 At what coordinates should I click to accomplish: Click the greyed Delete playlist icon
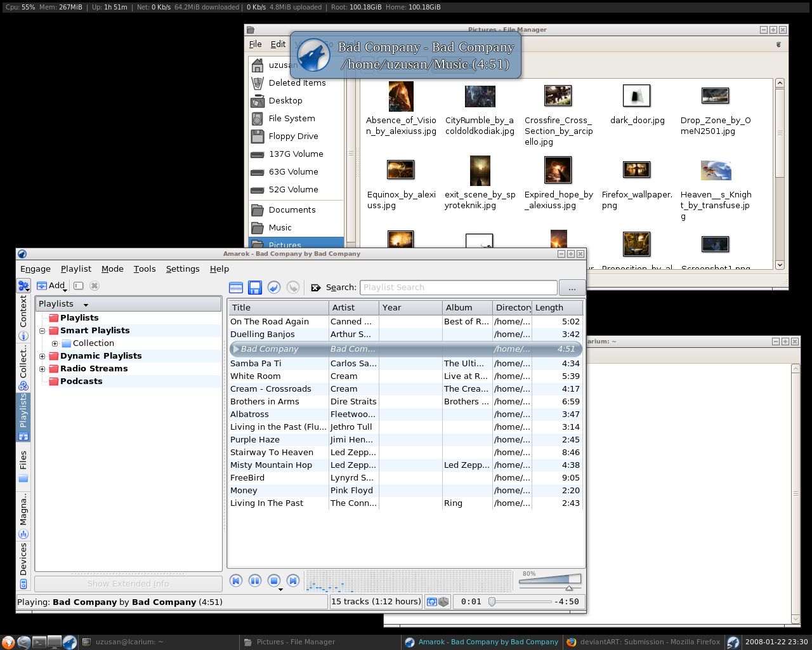coord(95,286)
